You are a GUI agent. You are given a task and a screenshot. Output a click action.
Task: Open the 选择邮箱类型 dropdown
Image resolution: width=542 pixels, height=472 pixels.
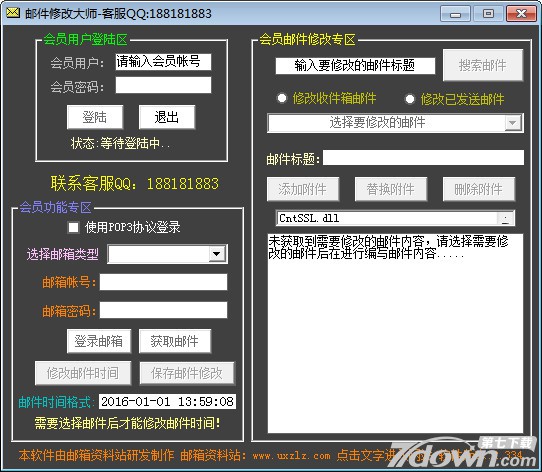[217, 254]
